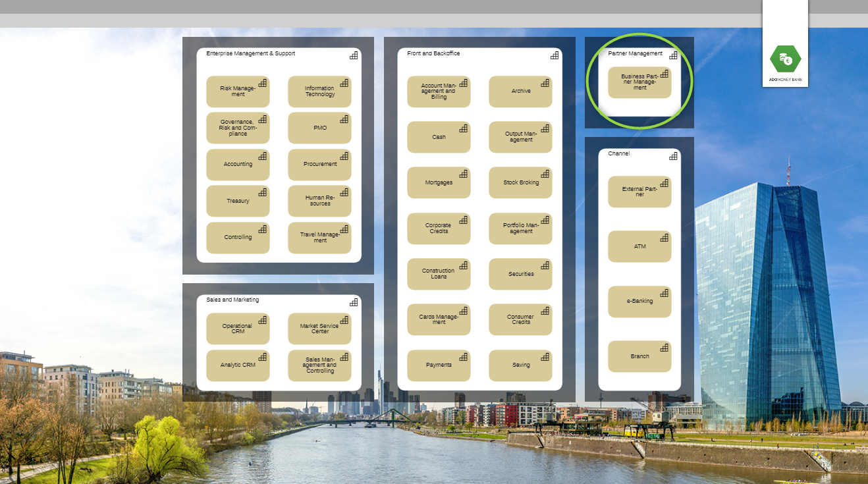This screenshot has height=484, width=868.
Task: Select the Stock Broking capability box
Action: 520,182
